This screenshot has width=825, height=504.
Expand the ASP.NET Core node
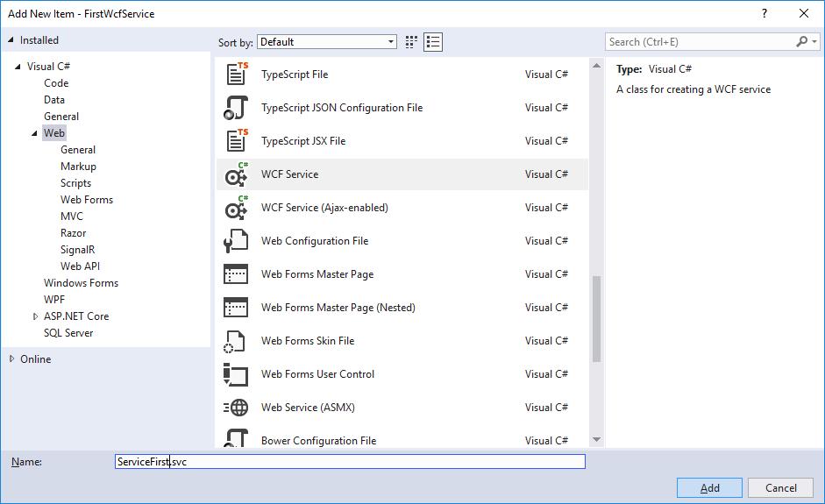pos(35,316)
